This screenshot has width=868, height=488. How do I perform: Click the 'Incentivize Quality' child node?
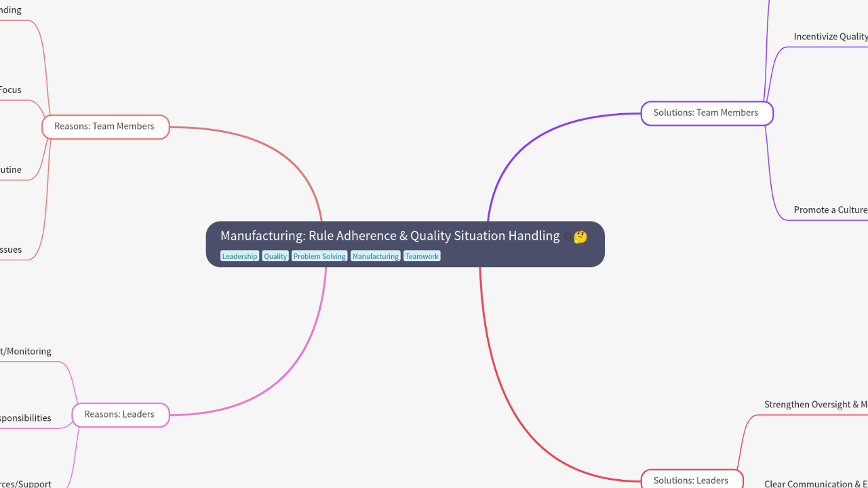point(831,37)
